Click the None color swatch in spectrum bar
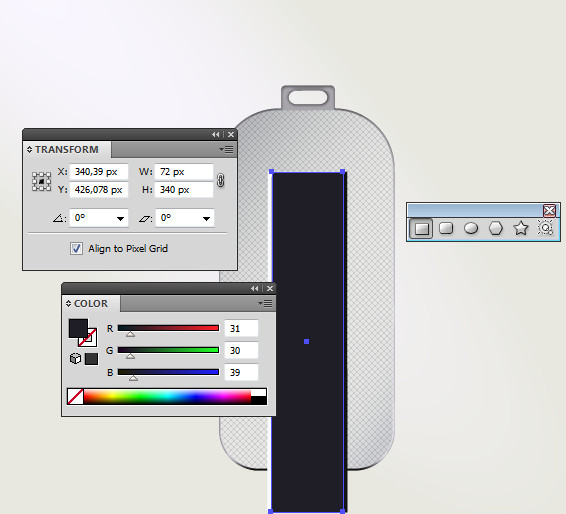Screen dimensions: 566x514 (x=75, y=396)
